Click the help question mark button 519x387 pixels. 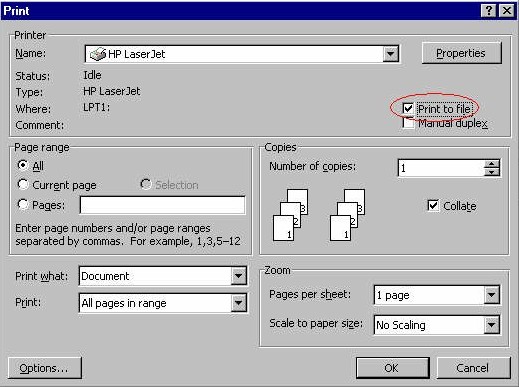tap(489, 11)
